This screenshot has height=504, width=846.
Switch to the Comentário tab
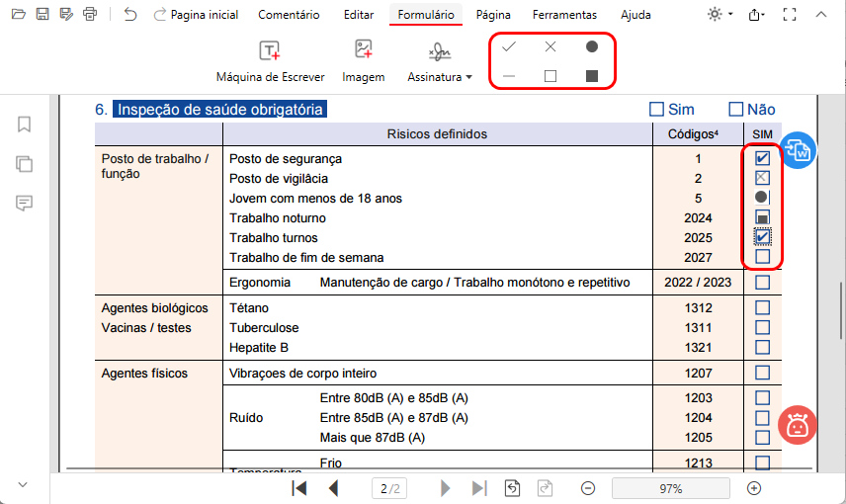click(x=289, y=15)
